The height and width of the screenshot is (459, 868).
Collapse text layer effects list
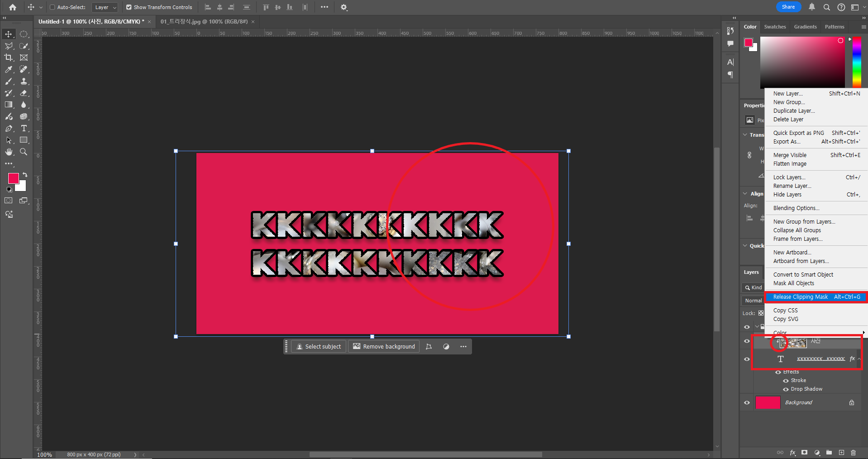click(859, 359)
